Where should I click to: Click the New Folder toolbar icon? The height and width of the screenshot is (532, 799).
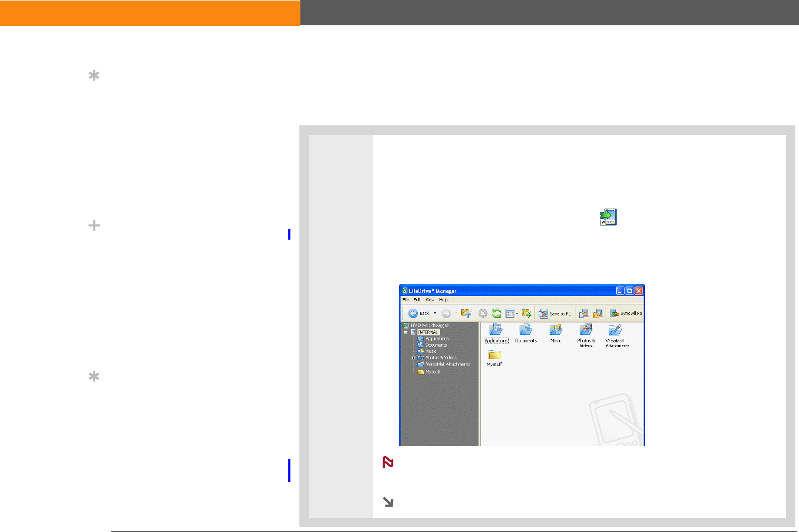pos(526,313)
